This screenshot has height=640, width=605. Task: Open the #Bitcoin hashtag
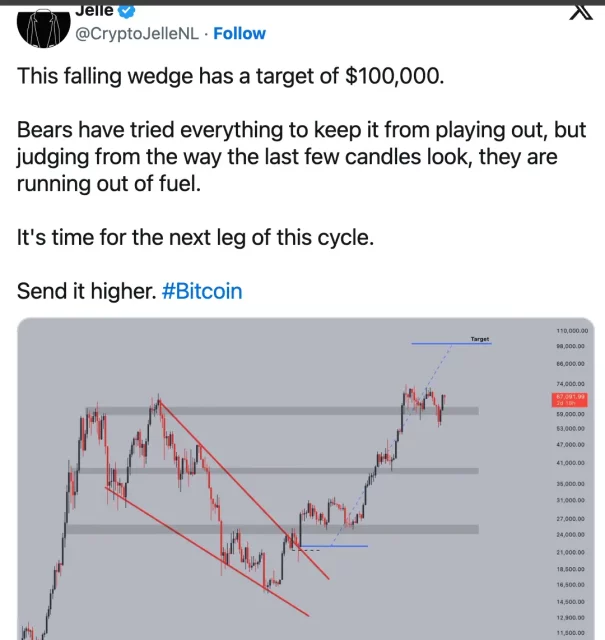tap(202, 291)
